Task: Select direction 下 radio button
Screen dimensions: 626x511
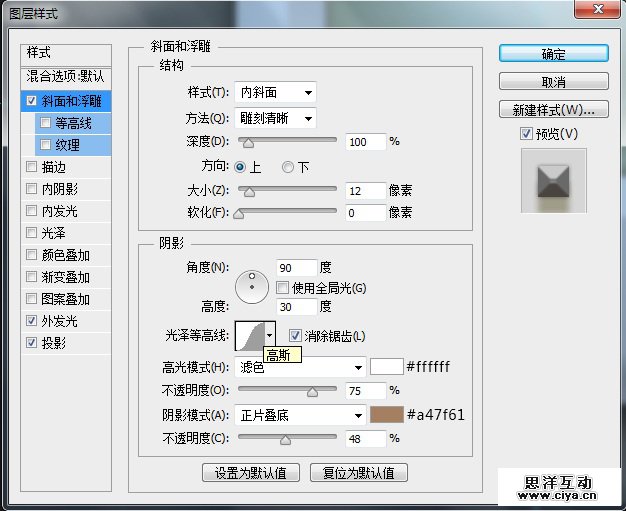Action: click(x=288, y=166)
